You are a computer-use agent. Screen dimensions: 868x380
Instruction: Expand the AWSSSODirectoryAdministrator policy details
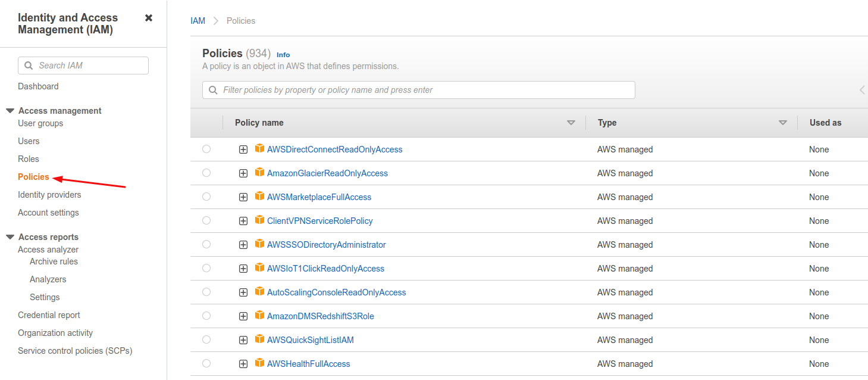[243, 245]
